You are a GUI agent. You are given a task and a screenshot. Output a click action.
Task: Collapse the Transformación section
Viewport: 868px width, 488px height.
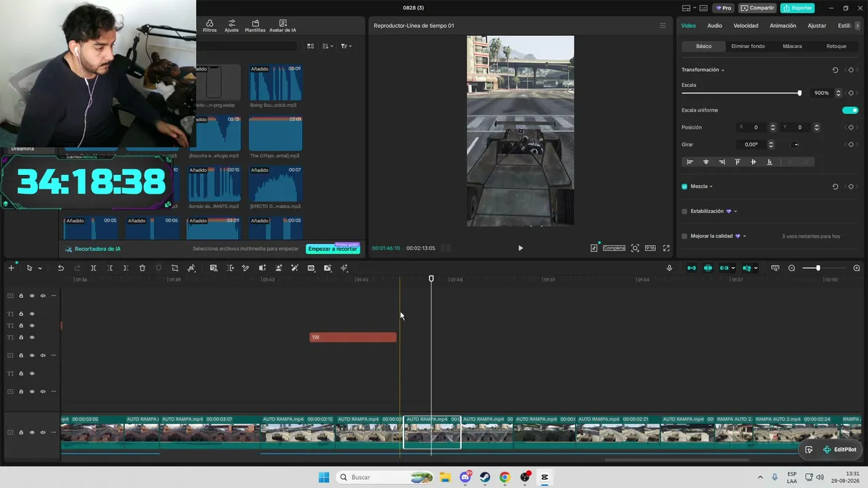click(723, 70)
